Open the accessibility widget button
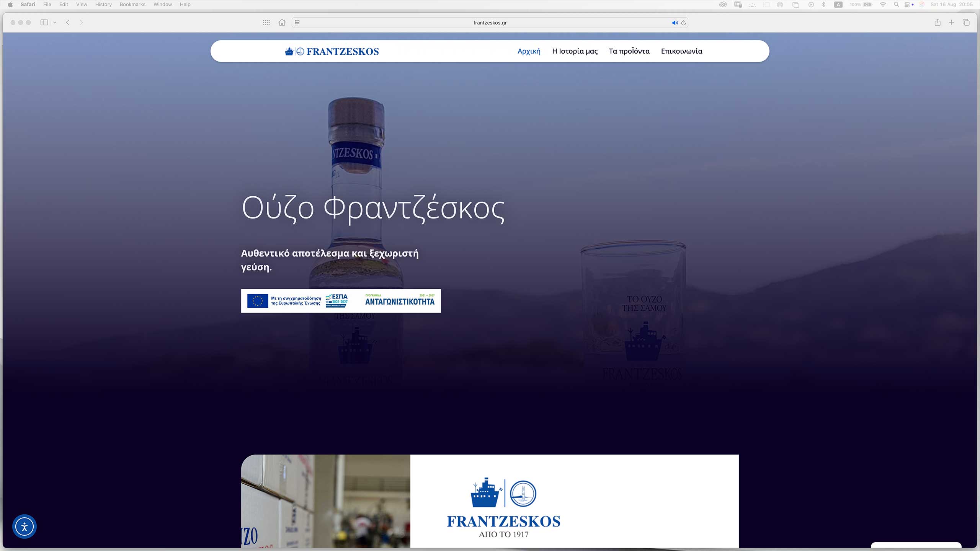Screen dimensions: 980x551 (x=24, y=527)
